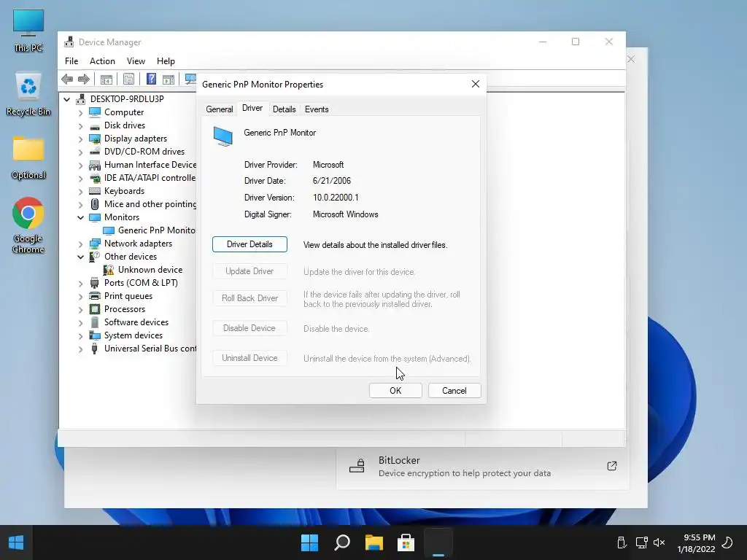
Task: Expand the Print queues category
Action: [80, 297]
